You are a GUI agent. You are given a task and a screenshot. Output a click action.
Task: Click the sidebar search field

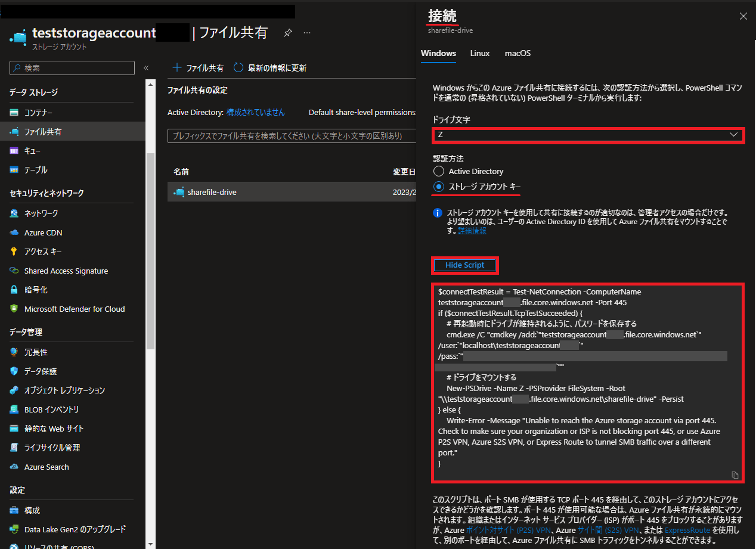tap(72, 68)
